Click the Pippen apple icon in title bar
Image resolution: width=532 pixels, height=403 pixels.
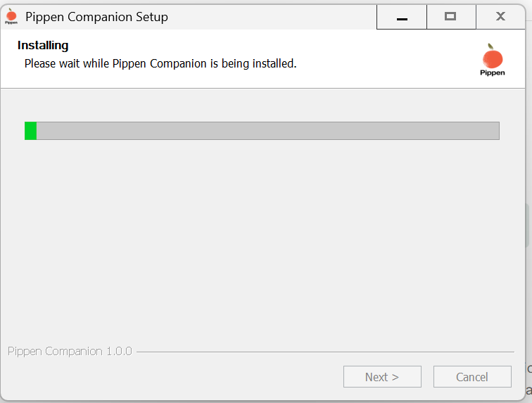[x=11, y=16]
